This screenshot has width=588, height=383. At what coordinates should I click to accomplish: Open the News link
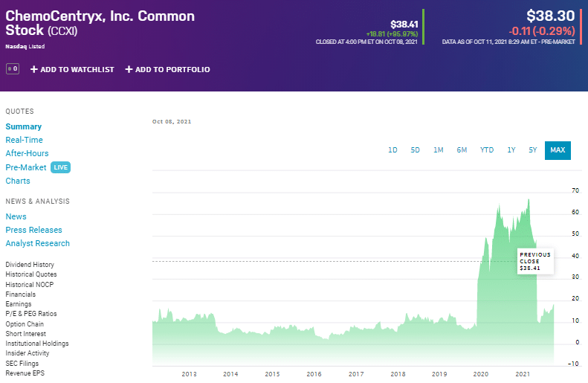click(16, 216)
